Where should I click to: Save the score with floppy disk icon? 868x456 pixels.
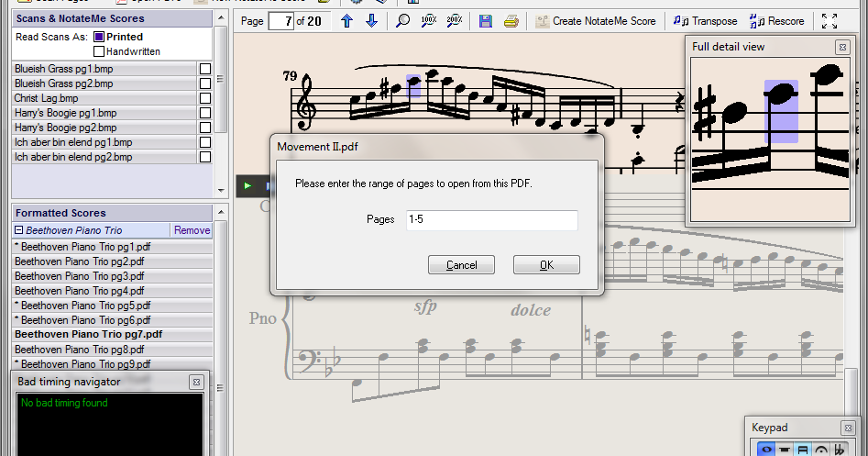pos(486,21)
